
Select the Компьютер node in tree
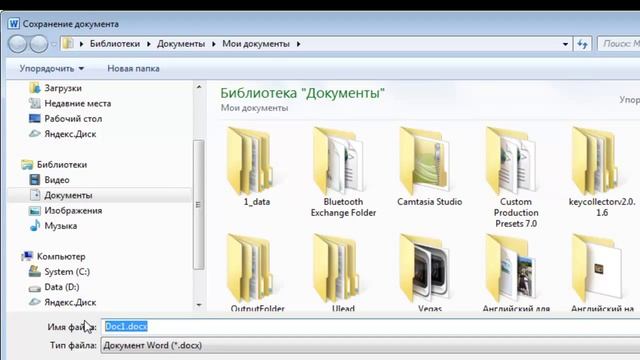click(x=53, y=256)
